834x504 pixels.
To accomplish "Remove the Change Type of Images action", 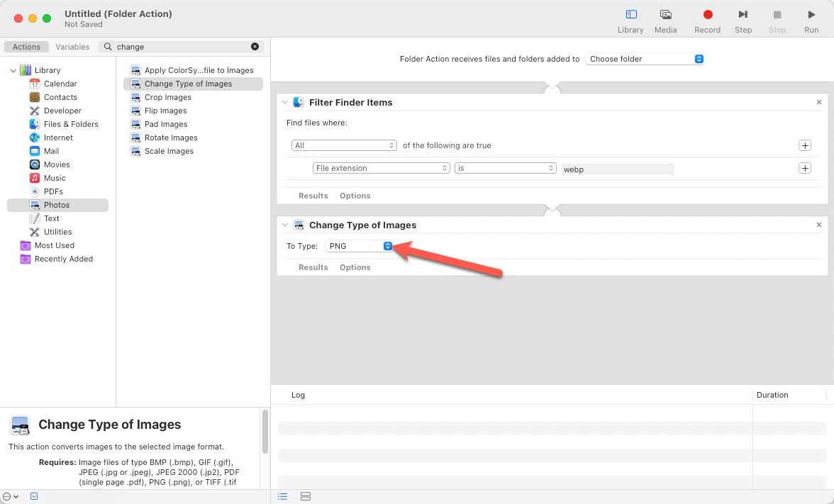I will pyautogui.click(x=819, y=225).
